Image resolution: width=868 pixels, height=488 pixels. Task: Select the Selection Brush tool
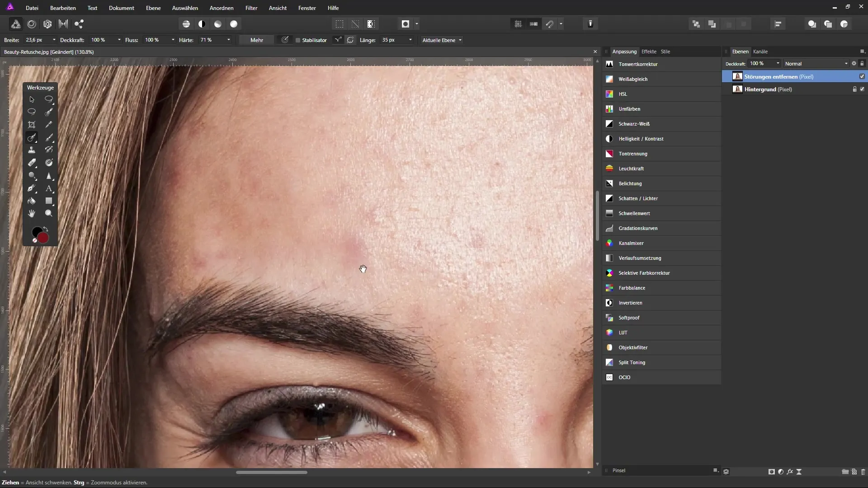[49, 112]
